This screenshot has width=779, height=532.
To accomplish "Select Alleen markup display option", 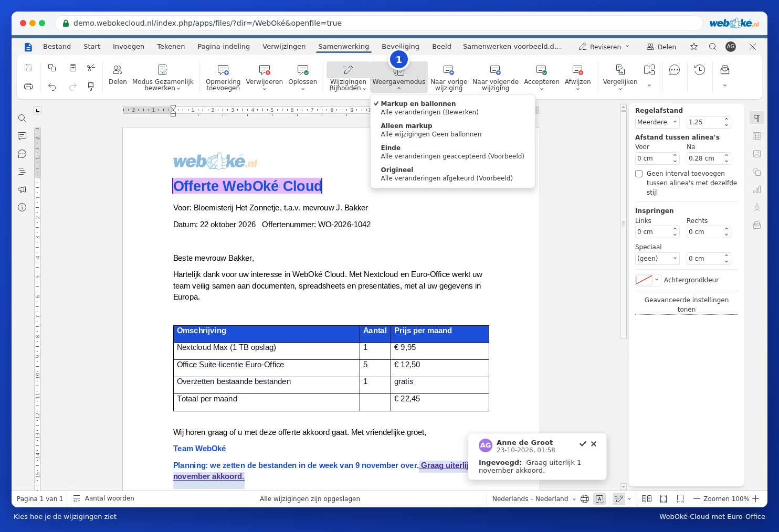I will tap(452, 130).
